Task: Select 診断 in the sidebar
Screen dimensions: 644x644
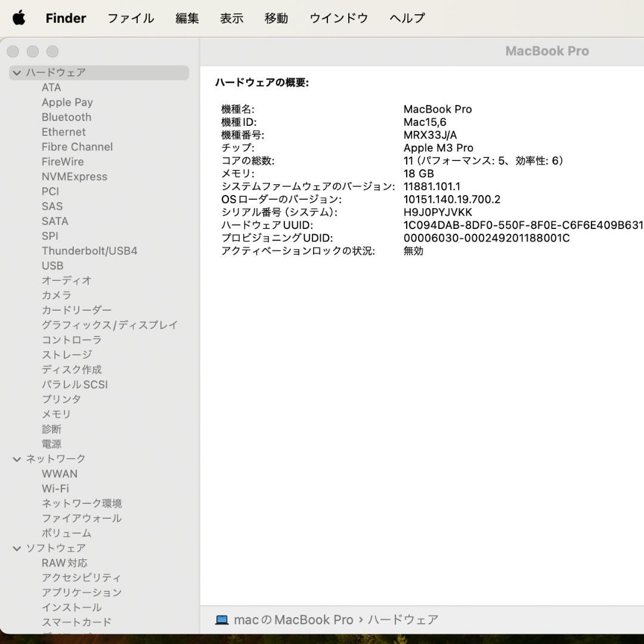Action: 51,429
